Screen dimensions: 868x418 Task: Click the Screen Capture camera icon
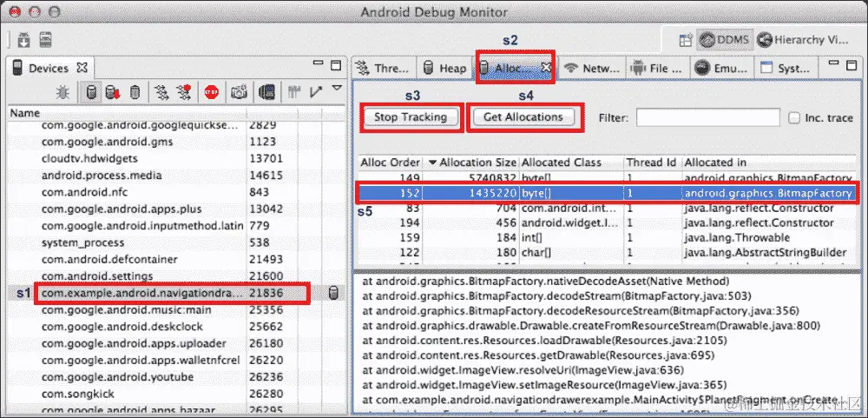pyautogui.click(x=240, y=92)
